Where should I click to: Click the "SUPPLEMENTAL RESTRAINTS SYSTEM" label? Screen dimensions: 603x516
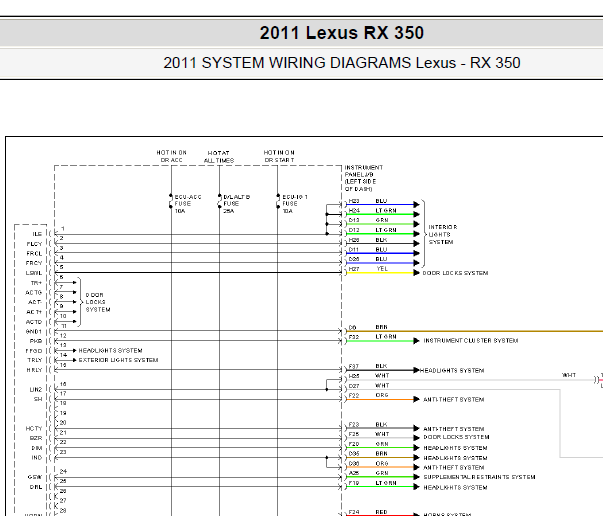tap(480, 477)
